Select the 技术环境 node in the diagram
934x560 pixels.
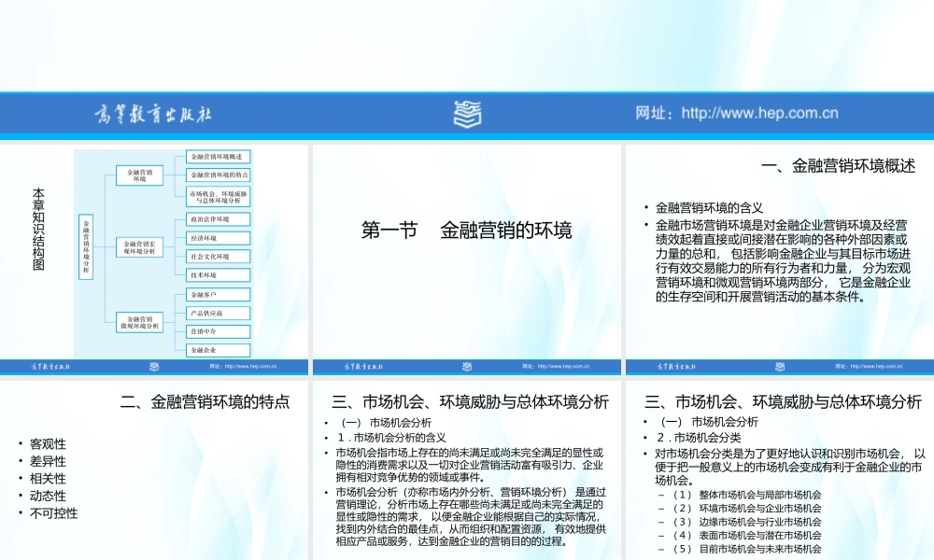coord(217,275)
